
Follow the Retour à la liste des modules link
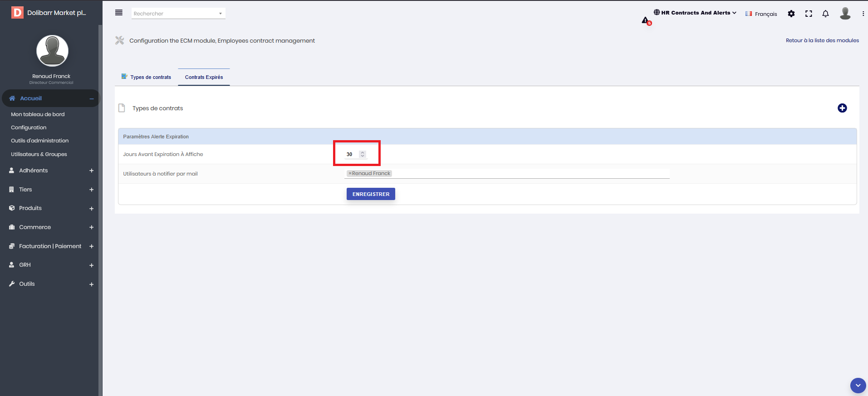[x=822, y=40]
